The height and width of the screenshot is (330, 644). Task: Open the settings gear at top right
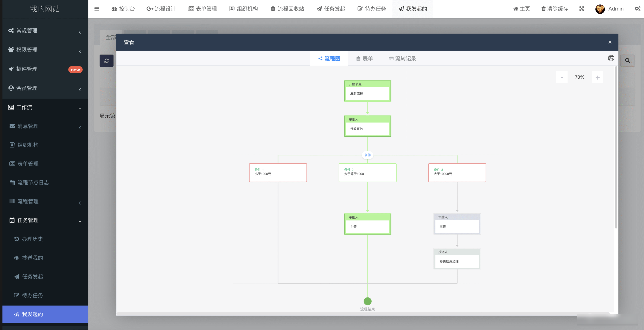(637, 9)
